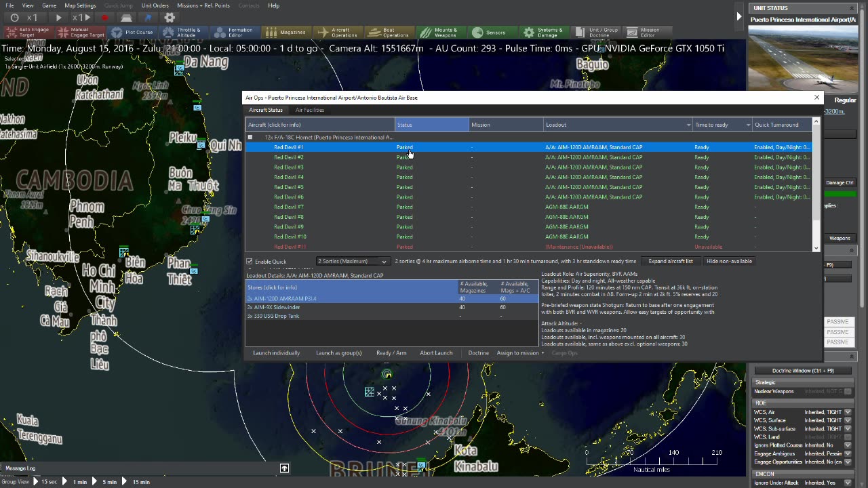Open the Magazines window

285,32
